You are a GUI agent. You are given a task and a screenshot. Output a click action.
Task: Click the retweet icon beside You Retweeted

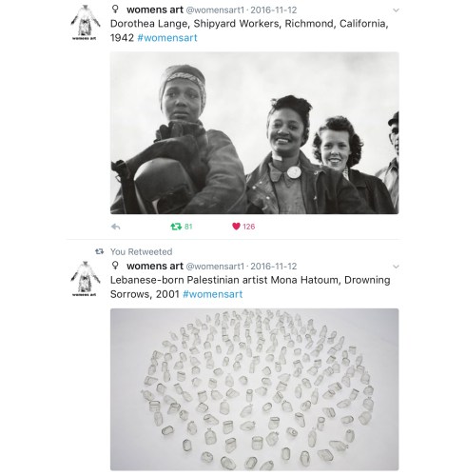100,251
